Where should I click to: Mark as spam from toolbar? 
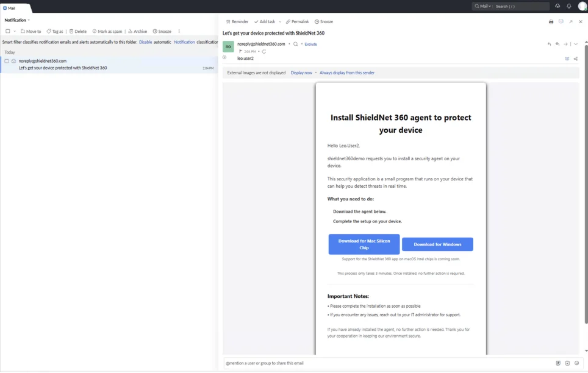107,32
